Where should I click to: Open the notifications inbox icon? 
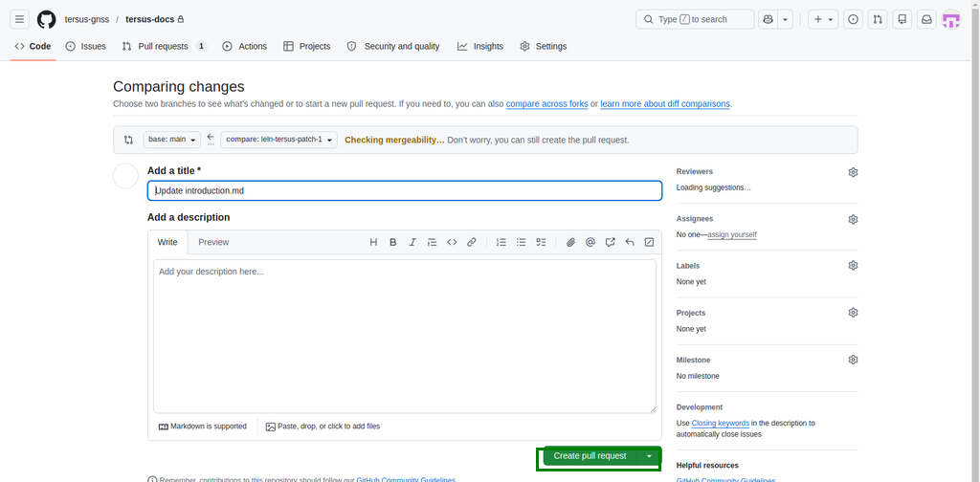point(926,19)
